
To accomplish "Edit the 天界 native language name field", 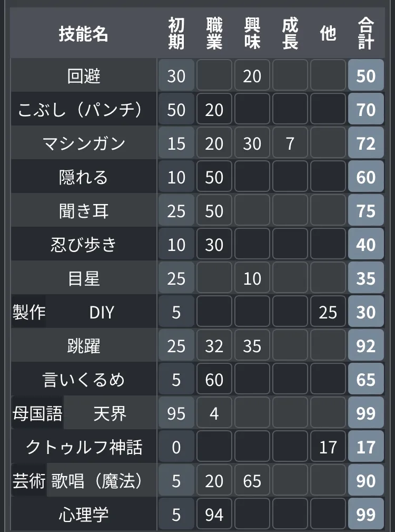I will pos(110,414).
